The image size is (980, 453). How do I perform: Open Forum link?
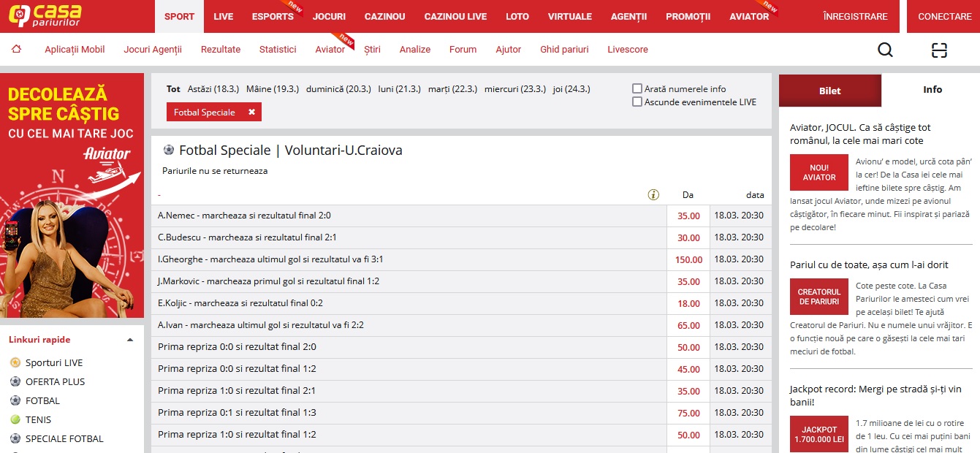(x=463, y=50)
